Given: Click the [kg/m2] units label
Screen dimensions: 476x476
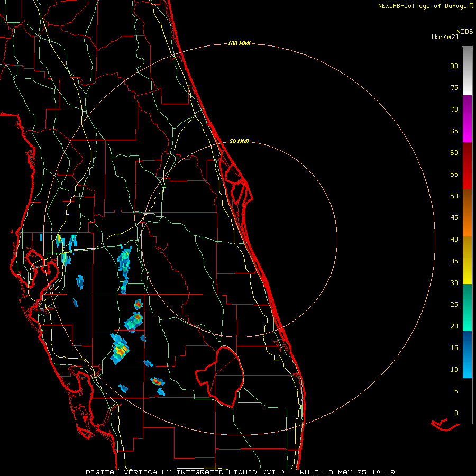Looking at the screenshot, I should pos(445,37).
